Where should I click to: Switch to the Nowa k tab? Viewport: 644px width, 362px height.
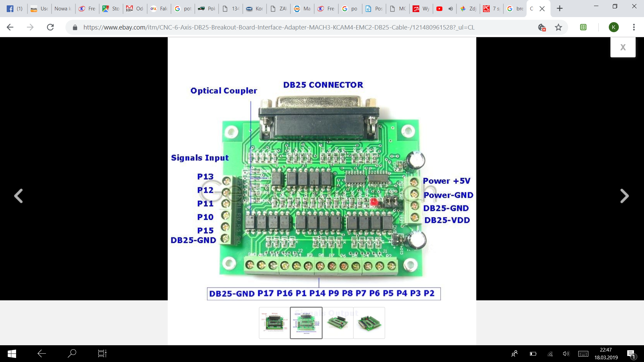[x=63, y=9]
